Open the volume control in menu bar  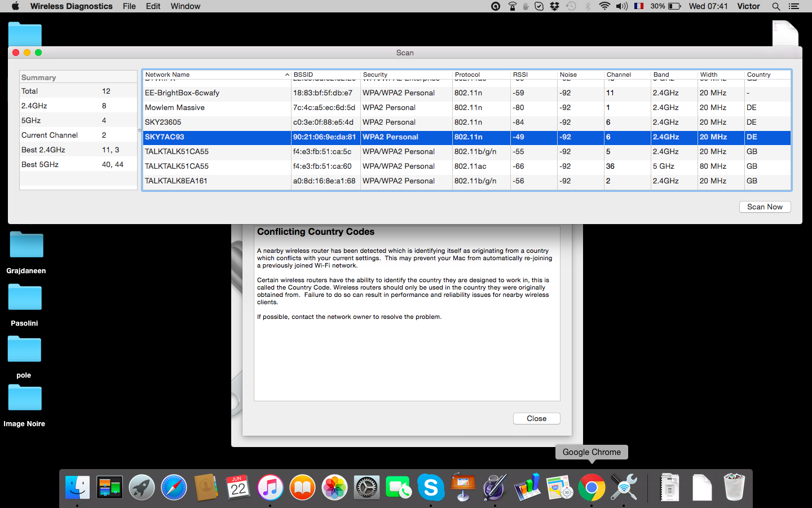tap(622, 6)
